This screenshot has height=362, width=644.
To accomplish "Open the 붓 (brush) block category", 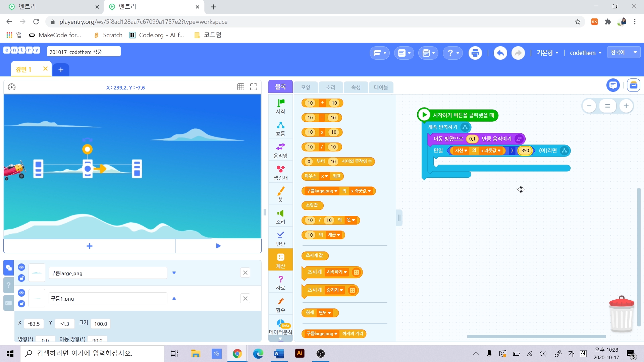I will 280,194.
